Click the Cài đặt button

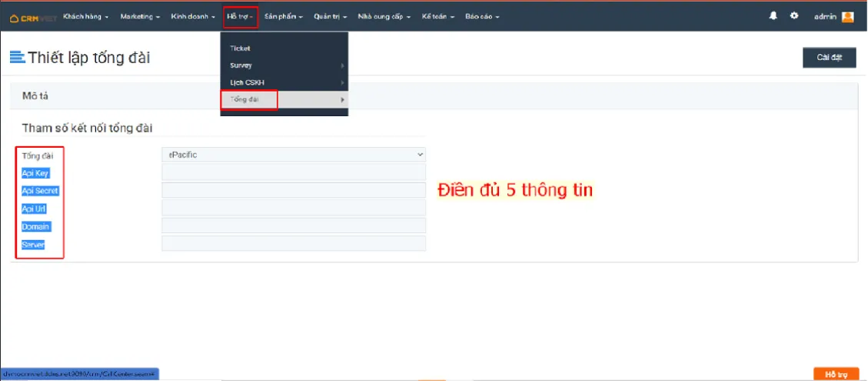[830, 58]
